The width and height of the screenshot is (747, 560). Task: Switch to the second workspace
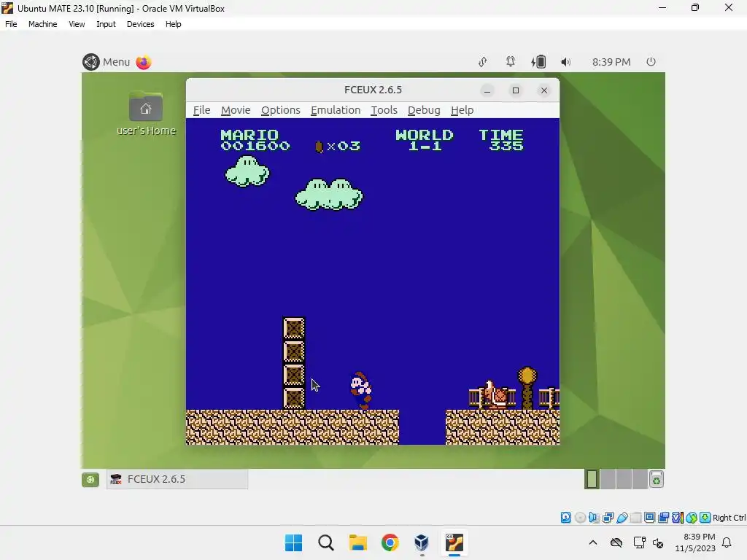(x=608, y=479)
